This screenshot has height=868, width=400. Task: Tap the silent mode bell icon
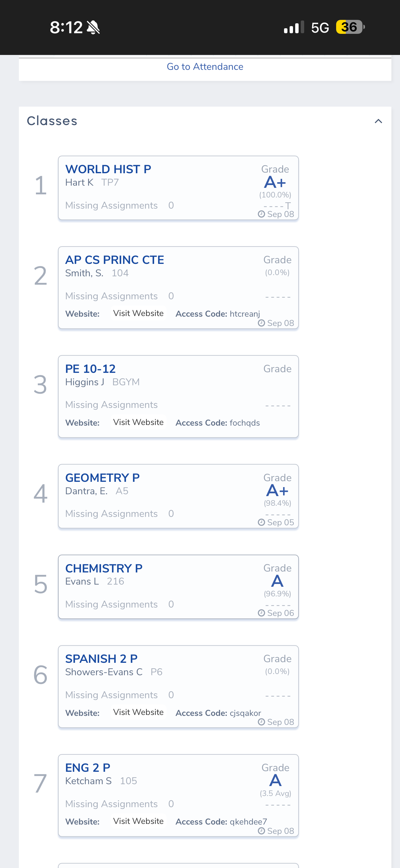pos(93,27)
